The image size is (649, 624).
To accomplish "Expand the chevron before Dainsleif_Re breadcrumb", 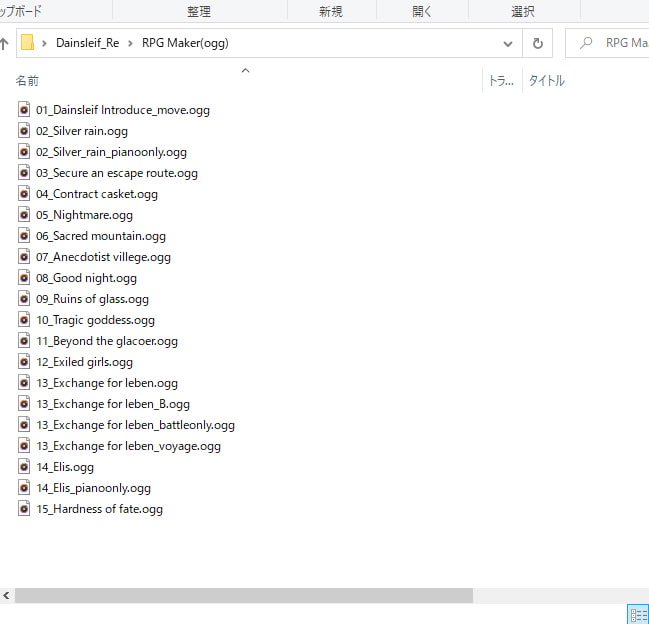I will (x=46, y=44).
